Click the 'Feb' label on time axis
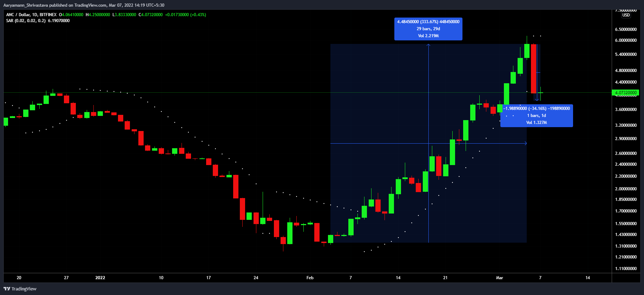The height and width of the screenshot is (295, 644). [x=310, y=278]
